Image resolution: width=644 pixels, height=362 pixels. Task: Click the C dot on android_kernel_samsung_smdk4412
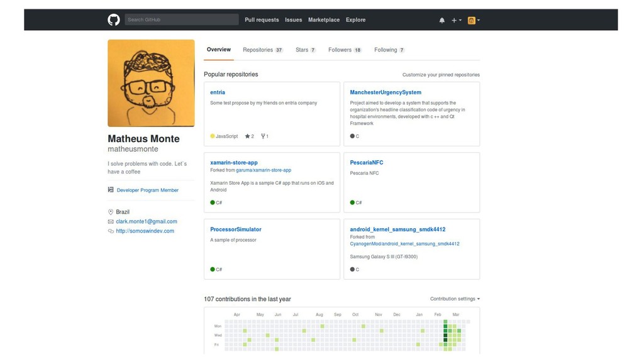[x=352, y=269]
